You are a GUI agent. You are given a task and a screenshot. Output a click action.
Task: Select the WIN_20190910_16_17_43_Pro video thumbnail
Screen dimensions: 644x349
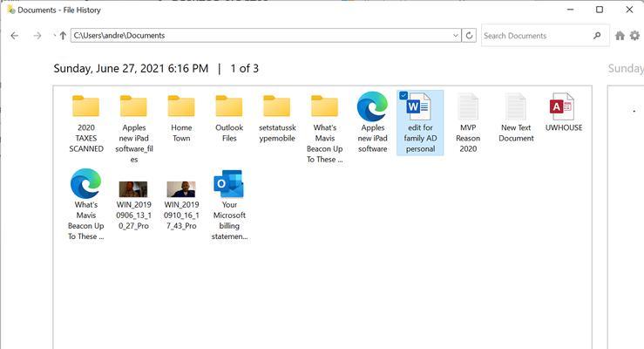point(181,205)
